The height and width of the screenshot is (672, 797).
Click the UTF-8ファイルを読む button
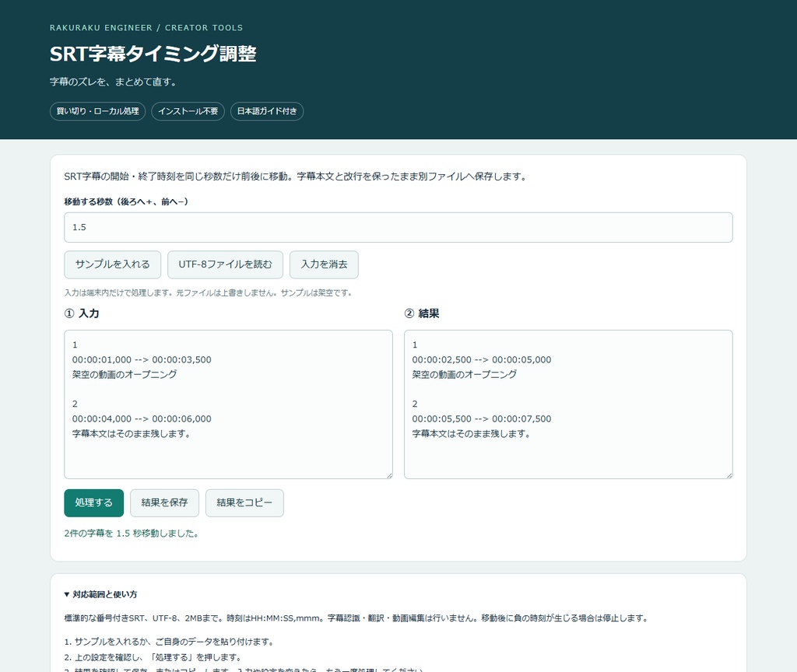coord(225,264)
